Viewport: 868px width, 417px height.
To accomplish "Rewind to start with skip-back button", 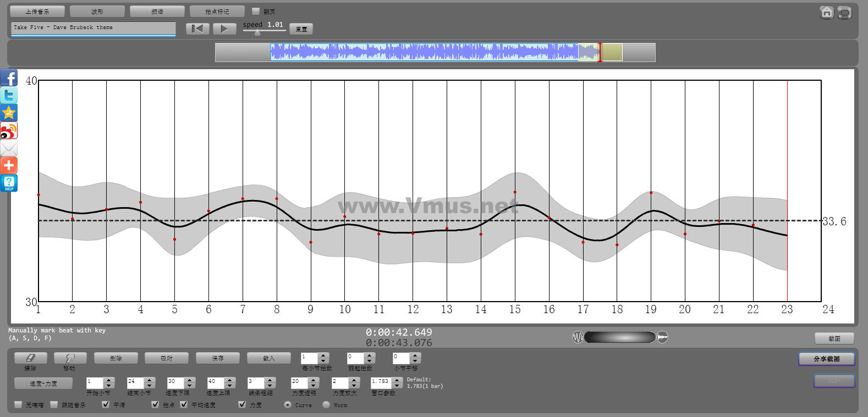I will pos(197,29).
